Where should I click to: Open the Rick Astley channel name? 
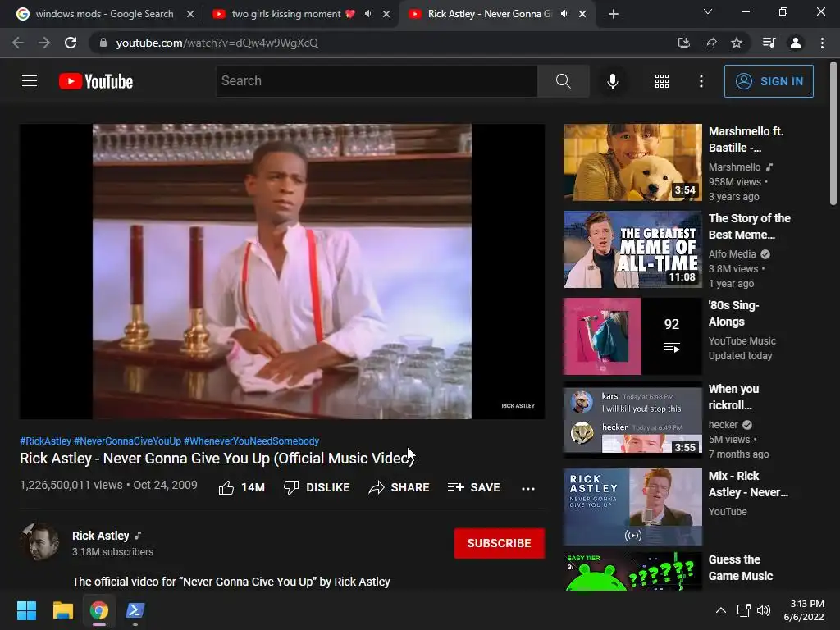pyautogui.click(x=101, y=536)
